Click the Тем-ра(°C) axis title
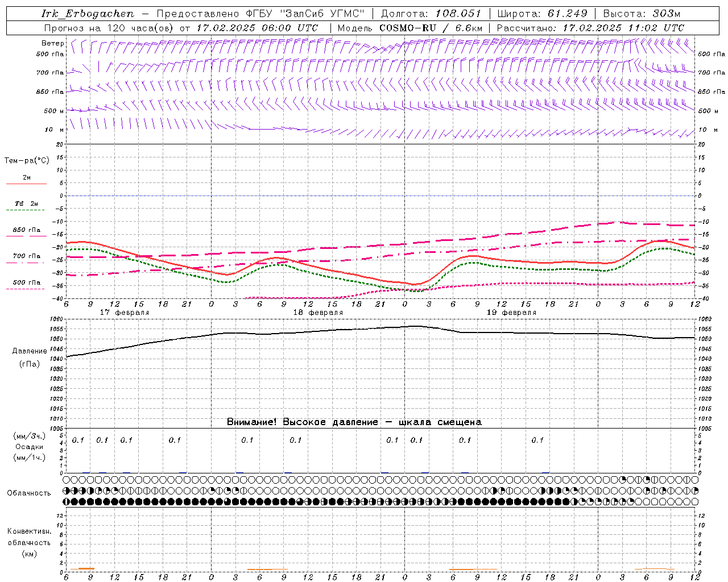Viewport: 728px width, 582px height. [x=27, y=160]
